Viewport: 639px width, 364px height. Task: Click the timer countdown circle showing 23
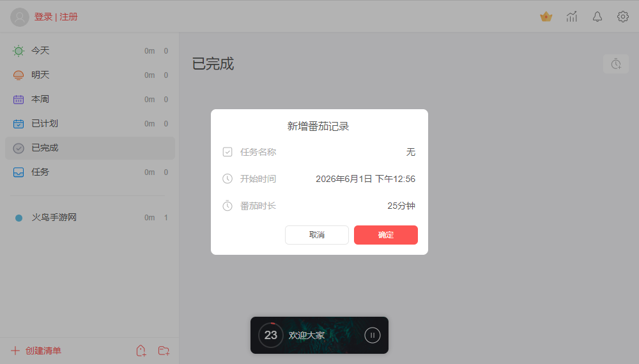270,335
